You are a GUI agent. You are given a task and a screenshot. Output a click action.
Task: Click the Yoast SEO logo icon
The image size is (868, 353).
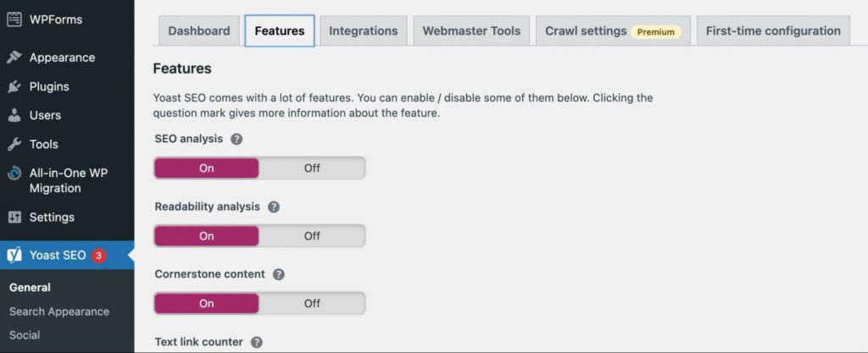click(15, 255)
